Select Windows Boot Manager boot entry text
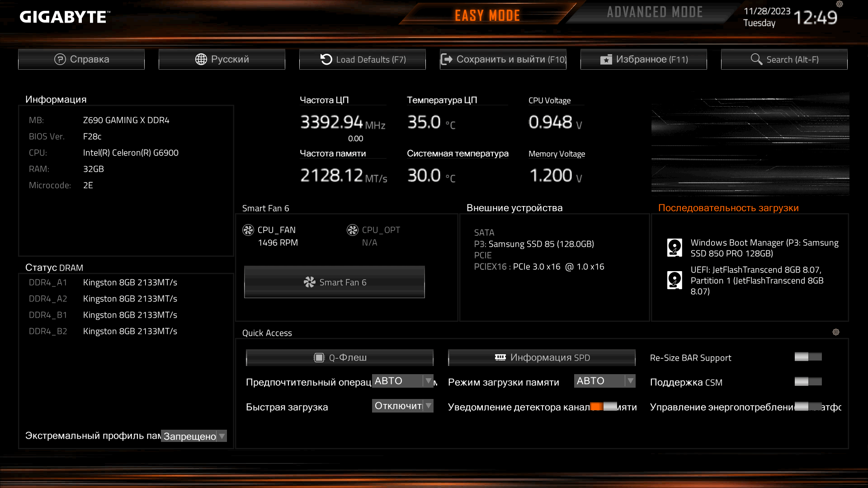 coord(764,248)
